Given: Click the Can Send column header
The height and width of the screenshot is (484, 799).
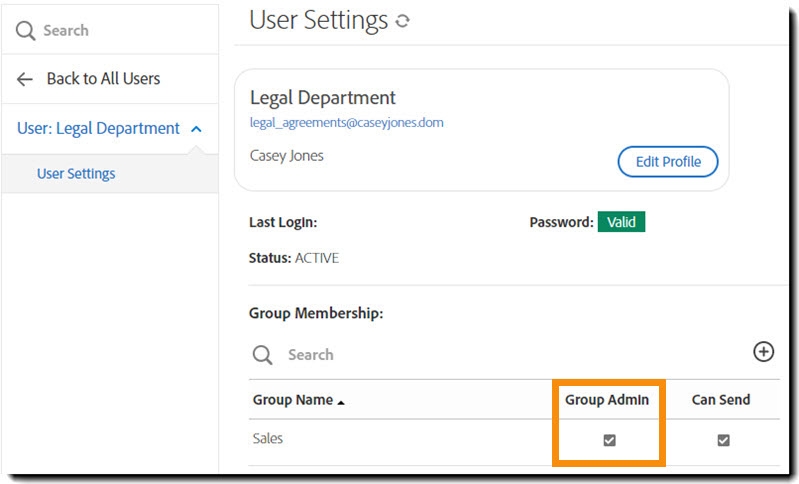Looking at the screenshot, I should 721,400.
